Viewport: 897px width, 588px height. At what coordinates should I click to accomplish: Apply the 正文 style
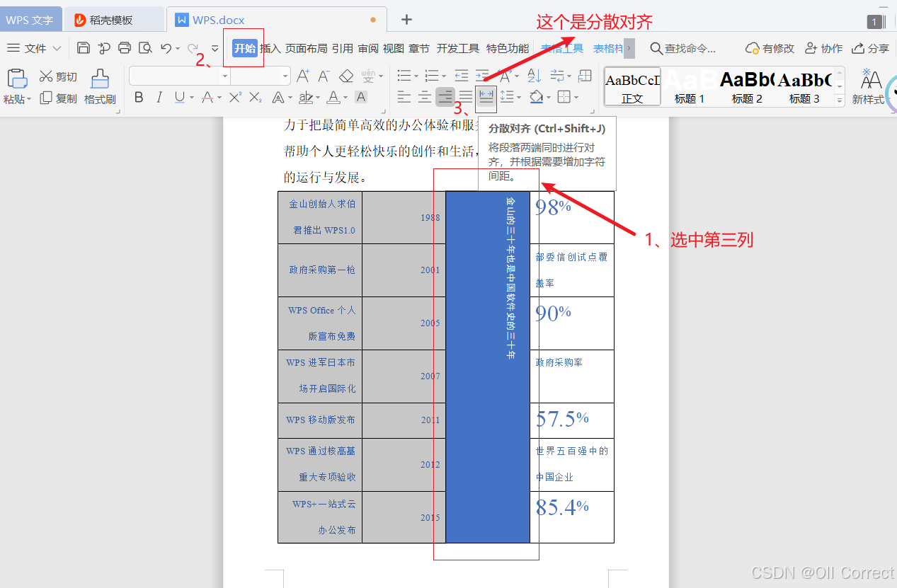point(632,86)
